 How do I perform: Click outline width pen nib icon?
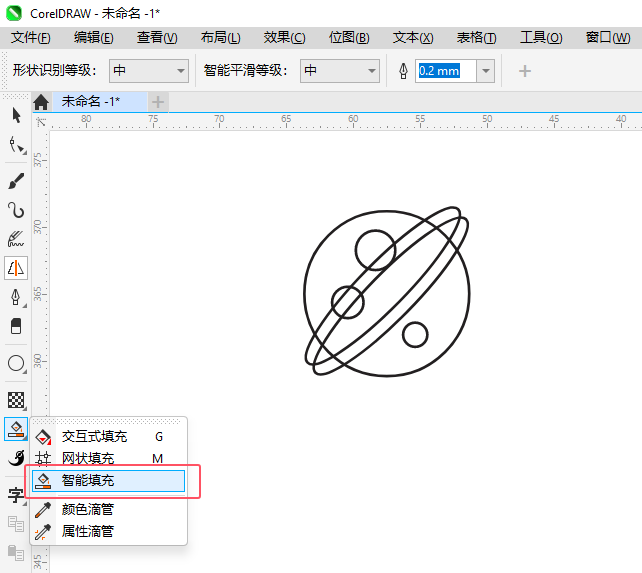click(x=403, y=71)
